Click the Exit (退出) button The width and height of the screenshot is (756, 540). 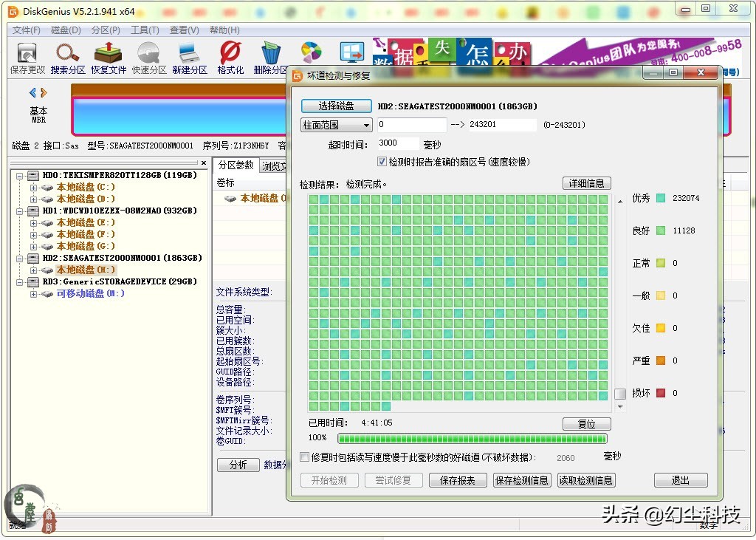point(680,480)
